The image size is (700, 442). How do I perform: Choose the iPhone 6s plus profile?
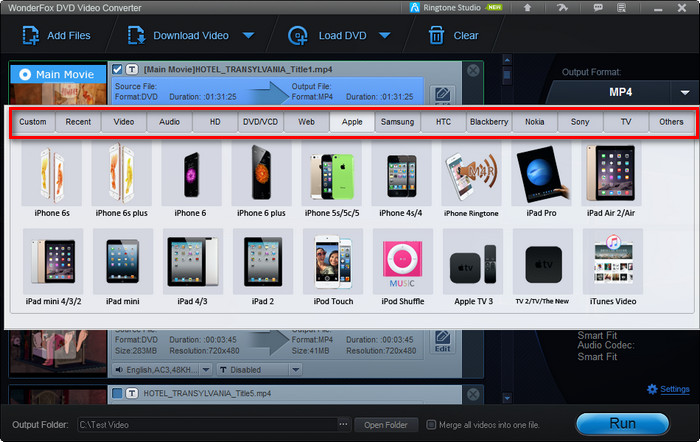point(121,179)
